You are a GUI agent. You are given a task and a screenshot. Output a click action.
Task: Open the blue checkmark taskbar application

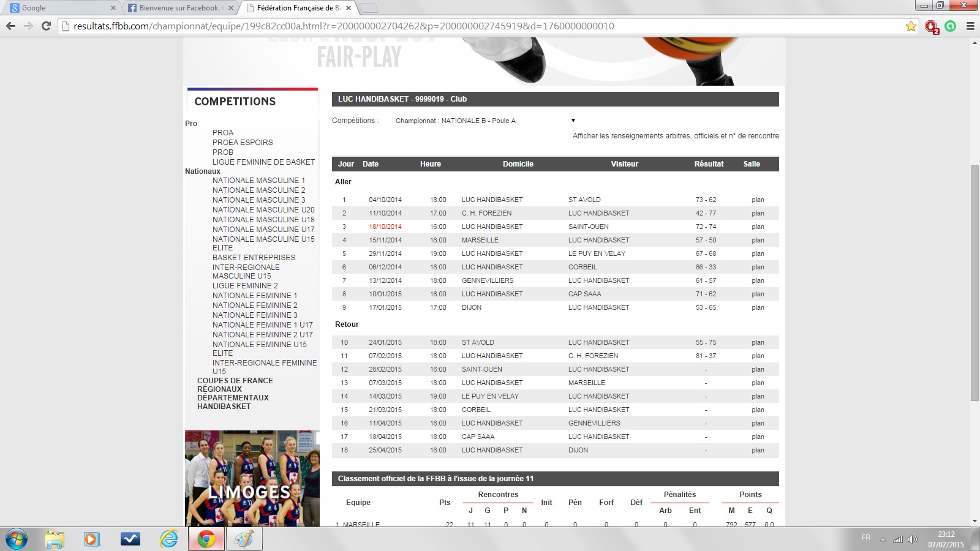point(130,539)
